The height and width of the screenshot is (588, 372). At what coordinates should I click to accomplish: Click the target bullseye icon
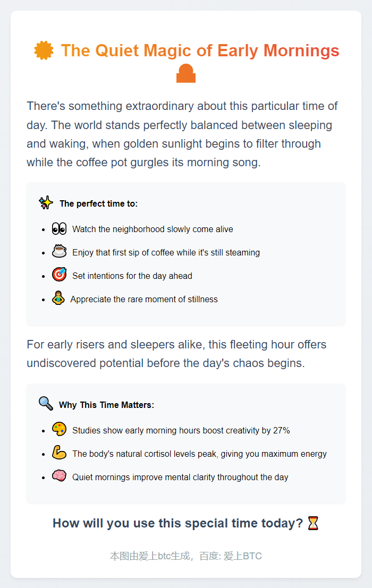[x=59, y=275]
